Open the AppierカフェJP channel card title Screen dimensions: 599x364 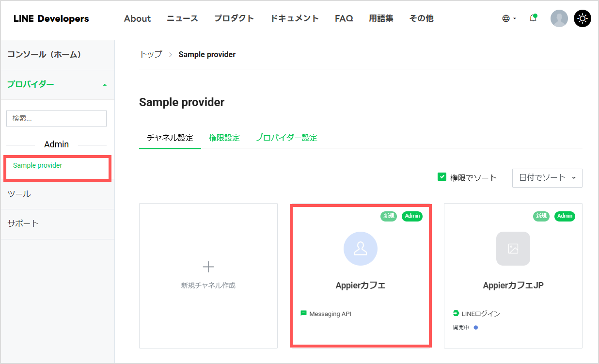(513, 285)
